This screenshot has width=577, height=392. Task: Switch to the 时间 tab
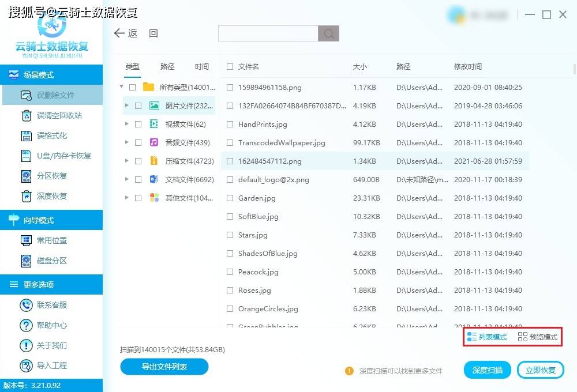202,66
